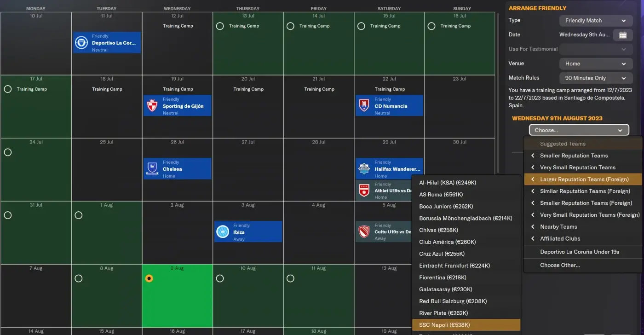Screen dimensions: 644x335
Task: Pick Red Bull Salzburg (€208K) opponent
Action: [x=466, y=301]
